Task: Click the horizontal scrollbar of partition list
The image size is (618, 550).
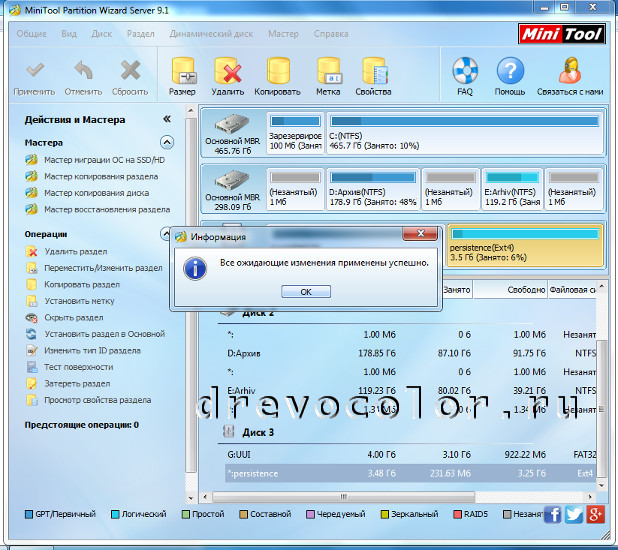Action: 343,497
